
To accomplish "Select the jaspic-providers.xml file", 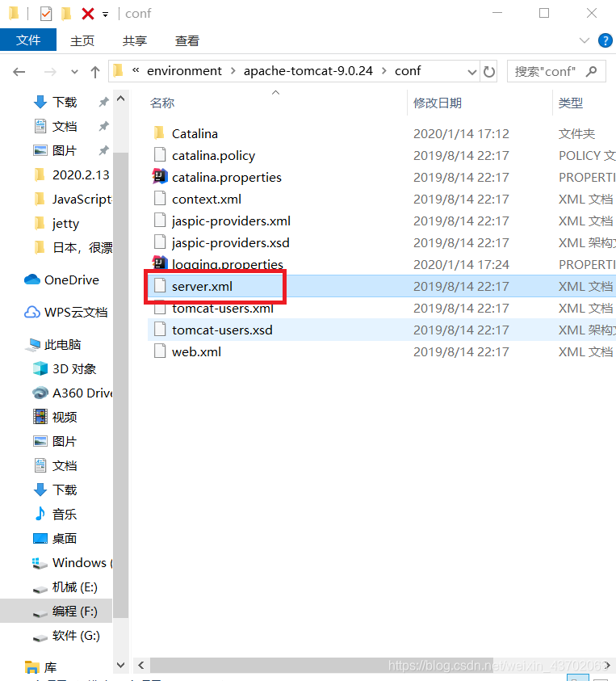I will pyautogui.click(x=231, y=221).
